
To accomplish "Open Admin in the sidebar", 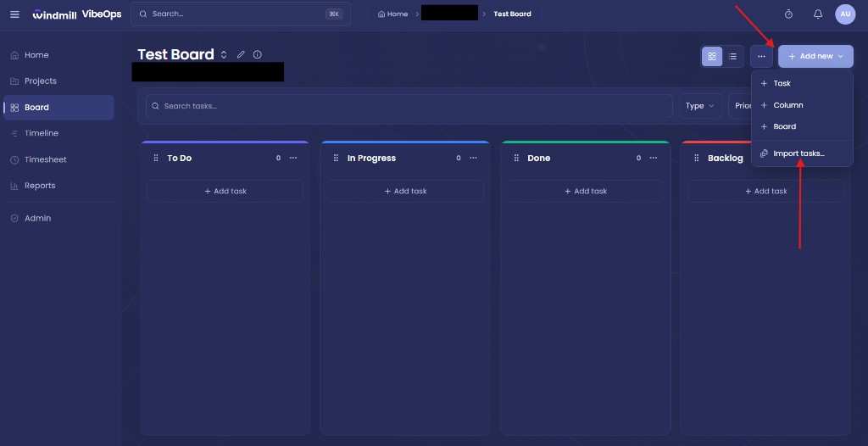I will coord(58,218).
